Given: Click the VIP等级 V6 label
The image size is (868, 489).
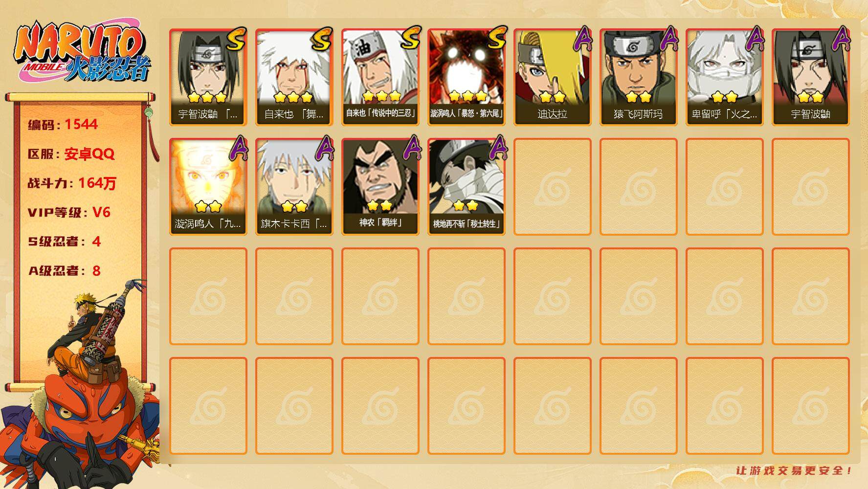Looking at the screenshot, I should pyautogui.click(x=69, y=212).
